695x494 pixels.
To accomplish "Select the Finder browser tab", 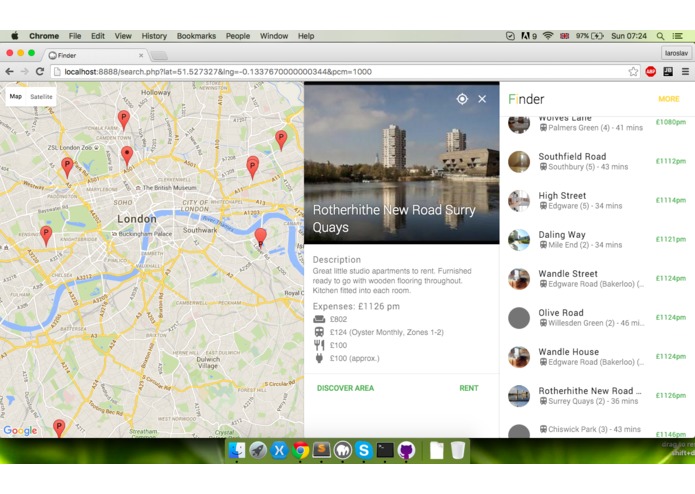I will click(94, 55).
